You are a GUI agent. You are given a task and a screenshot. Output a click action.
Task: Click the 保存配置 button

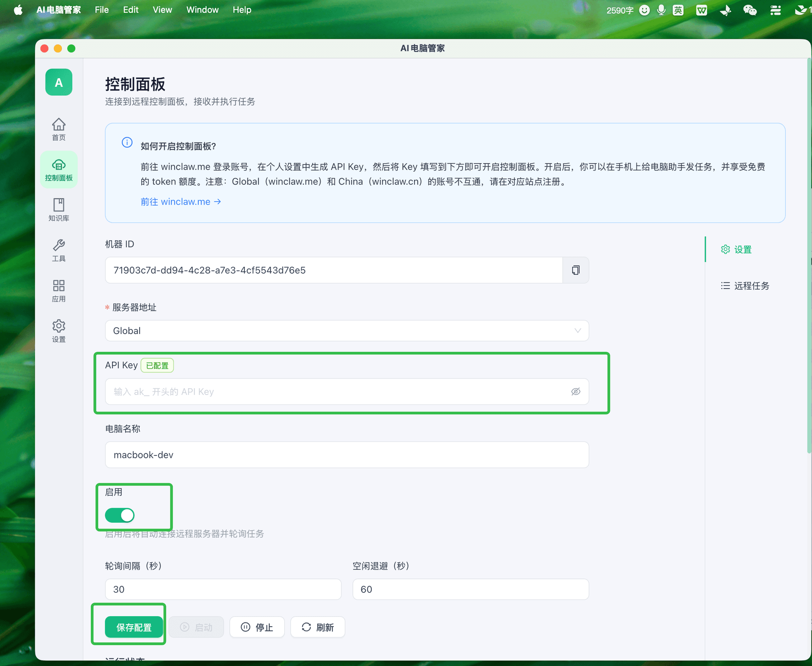coord(134,627)
